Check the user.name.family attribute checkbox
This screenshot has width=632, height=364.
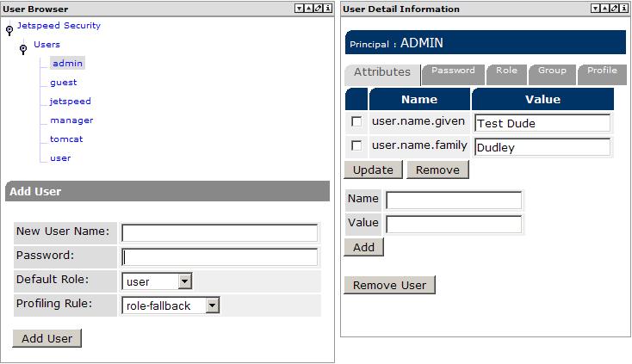click(x=356, y=146)
